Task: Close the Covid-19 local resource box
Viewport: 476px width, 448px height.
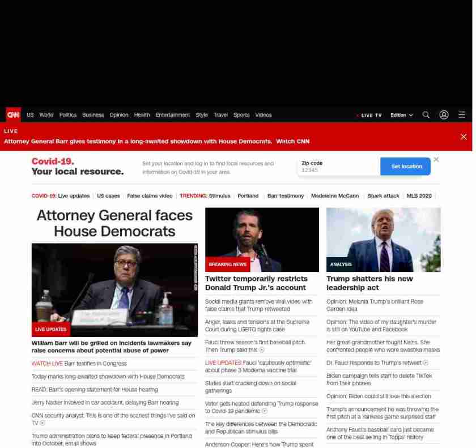Action: pyautogui.click(x=436, y=160)
